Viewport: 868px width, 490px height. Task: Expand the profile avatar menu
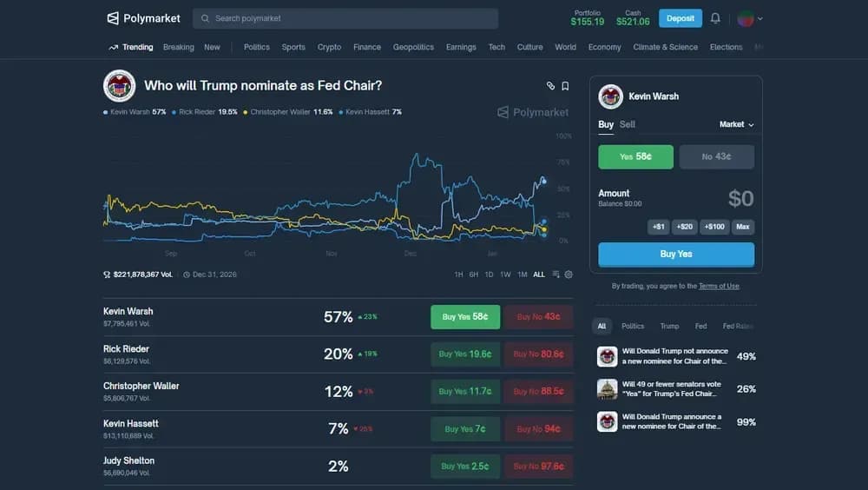tap(750, 18)
